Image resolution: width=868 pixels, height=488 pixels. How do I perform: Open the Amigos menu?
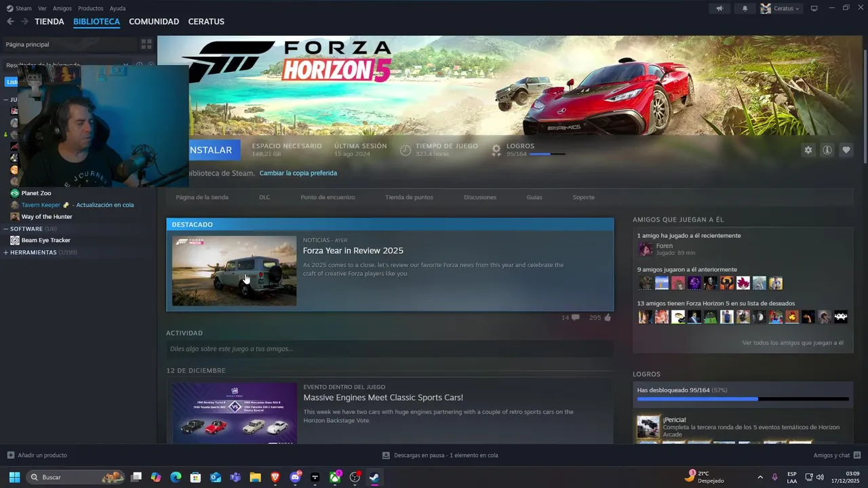pos(62,9)
